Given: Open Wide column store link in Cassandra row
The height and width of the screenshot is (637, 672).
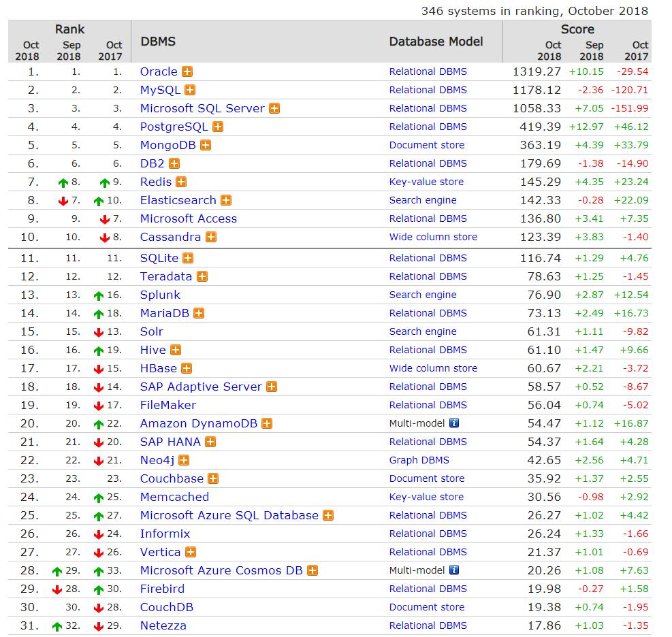Looking at the screenshot, I should [x=433, y=237].
